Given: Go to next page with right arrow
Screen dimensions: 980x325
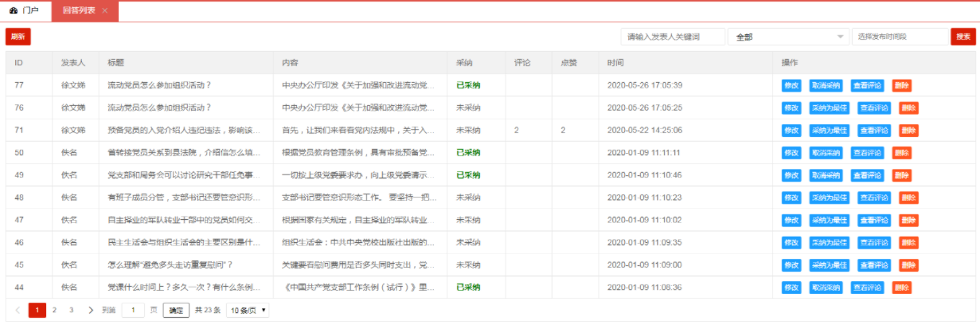Looking at the screenshot, I should pos(91,310).
